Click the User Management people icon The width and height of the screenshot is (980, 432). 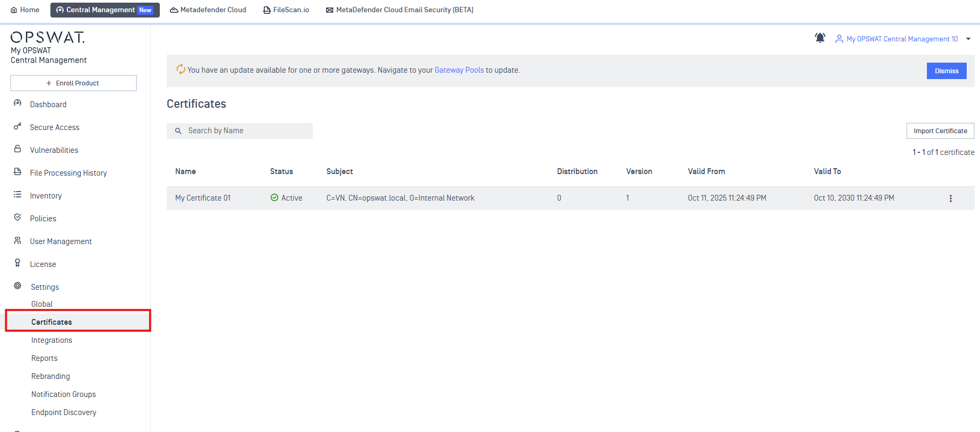click(x=18, y=240)
